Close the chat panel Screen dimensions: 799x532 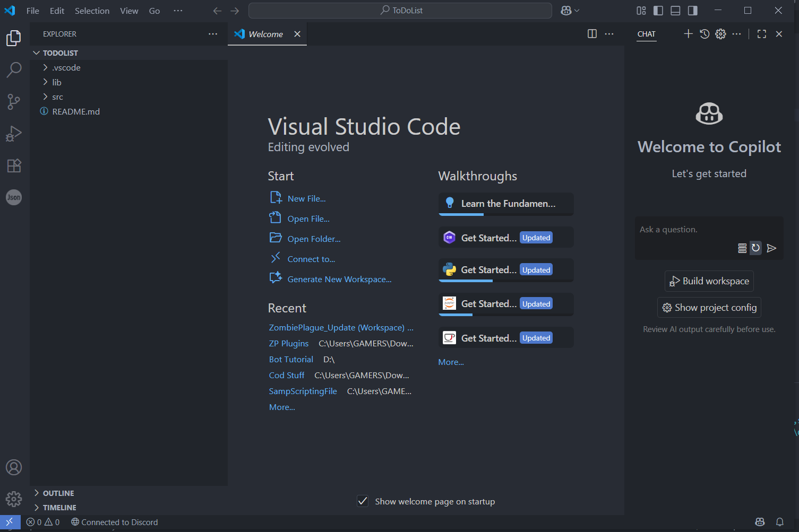(x=779, y=34)
